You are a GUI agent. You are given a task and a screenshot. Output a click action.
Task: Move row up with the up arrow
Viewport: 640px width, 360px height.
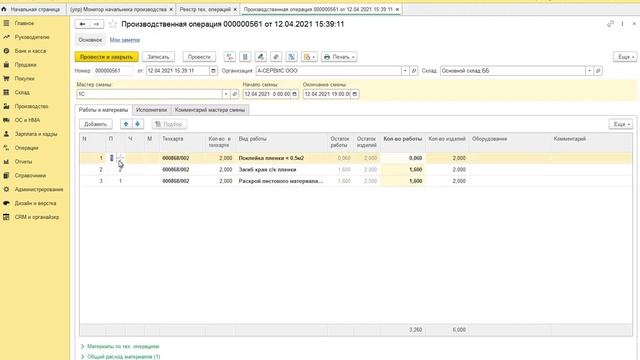point(126,124)
